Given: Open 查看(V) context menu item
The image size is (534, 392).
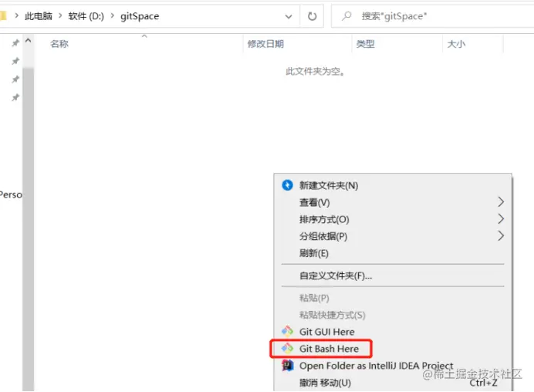Looking at the screenshot, I should tap(393, 202).
